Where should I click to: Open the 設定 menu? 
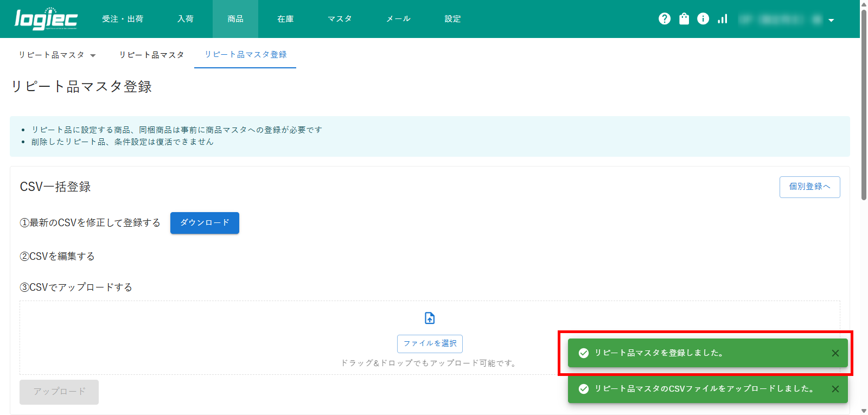pos(452,19)
